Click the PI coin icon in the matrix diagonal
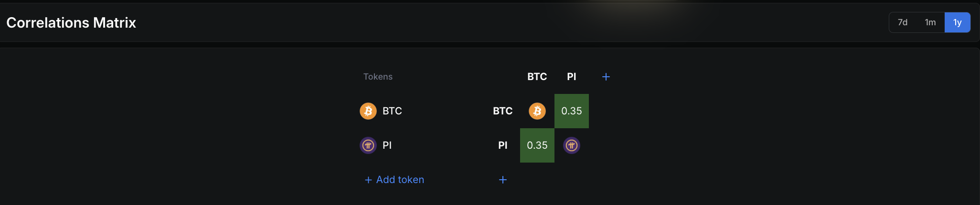Image resolution: width=980 pixels, height=205 pixels. point(571,145)
